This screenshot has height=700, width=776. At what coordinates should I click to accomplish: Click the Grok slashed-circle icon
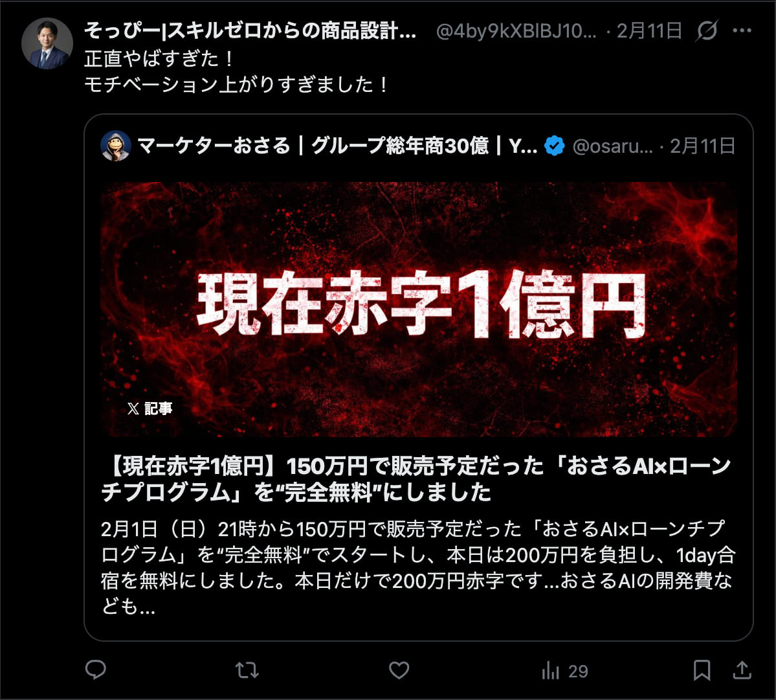coord(707,30)
